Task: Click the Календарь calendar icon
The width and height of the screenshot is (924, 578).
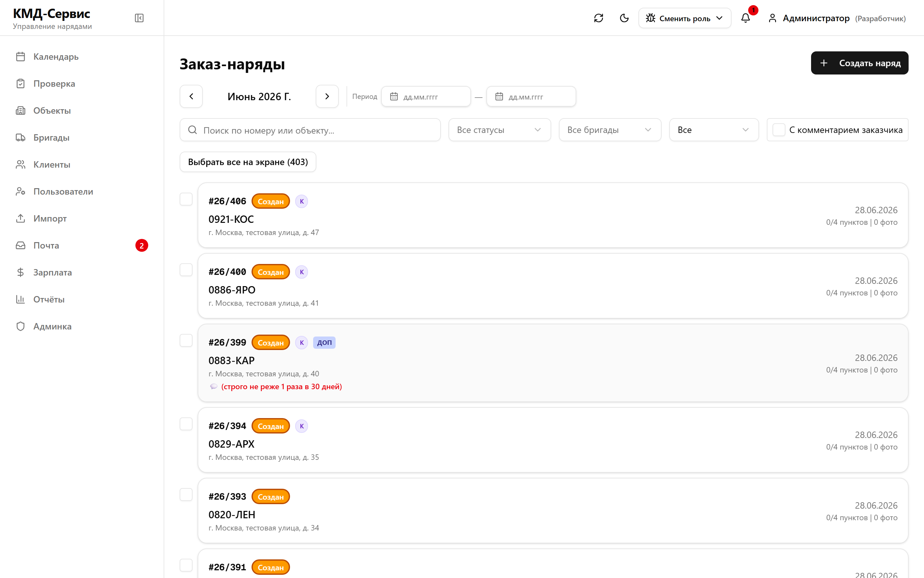Action: [21, 57]
